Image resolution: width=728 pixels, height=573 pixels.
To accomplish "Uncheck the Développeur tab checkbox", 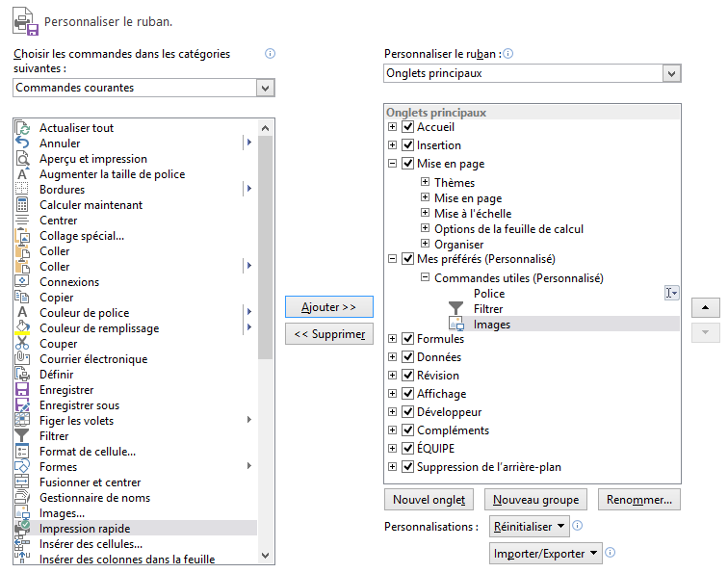I will (408, 412).
